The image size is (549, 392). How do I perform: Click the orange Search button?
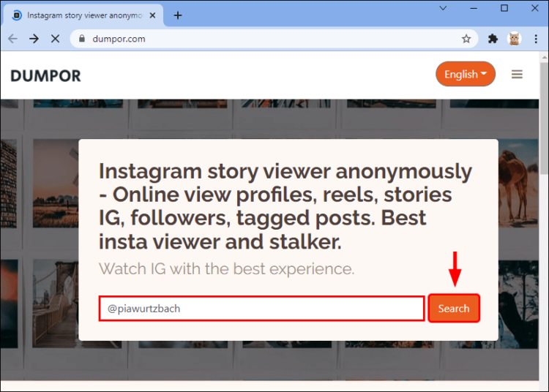454,309
